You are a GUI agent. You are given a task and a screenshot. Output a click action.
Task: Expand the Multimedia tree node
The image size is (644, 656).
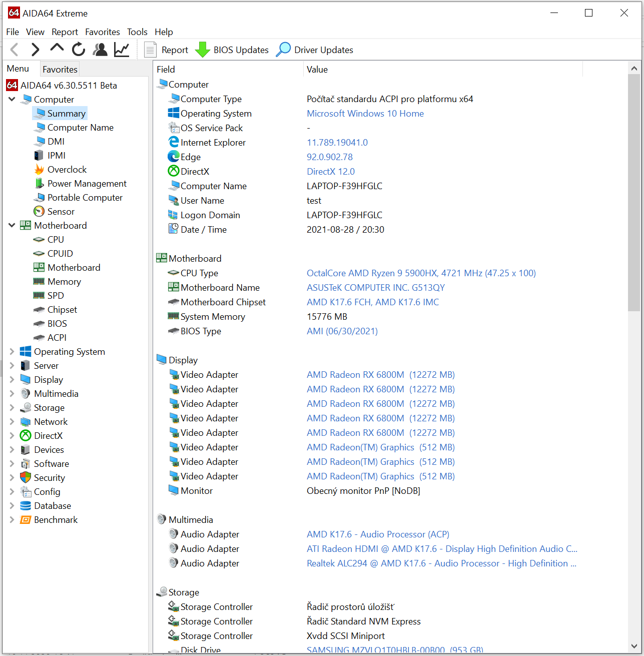pos(12,394)
